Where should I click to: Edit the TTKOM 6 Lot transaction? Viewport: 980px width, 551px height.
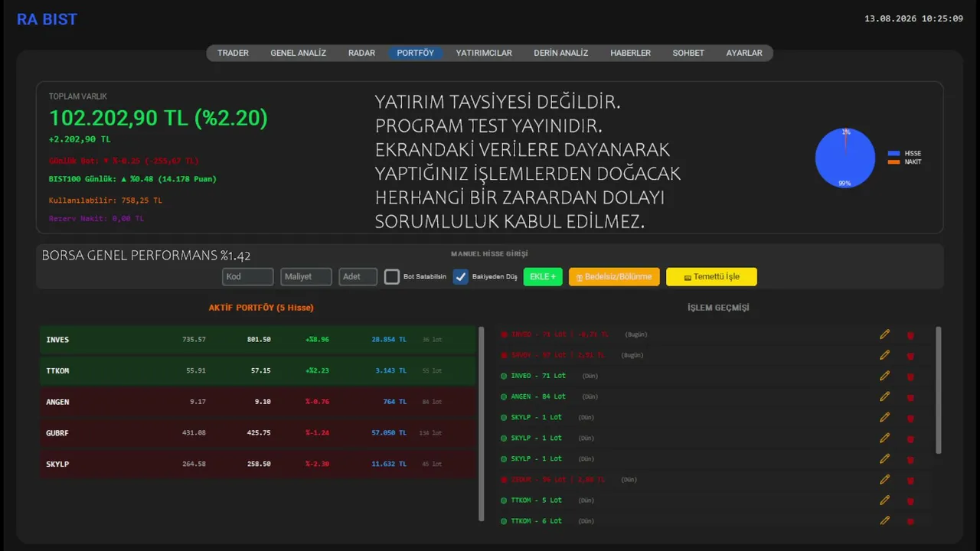click(x=885, y=520)
